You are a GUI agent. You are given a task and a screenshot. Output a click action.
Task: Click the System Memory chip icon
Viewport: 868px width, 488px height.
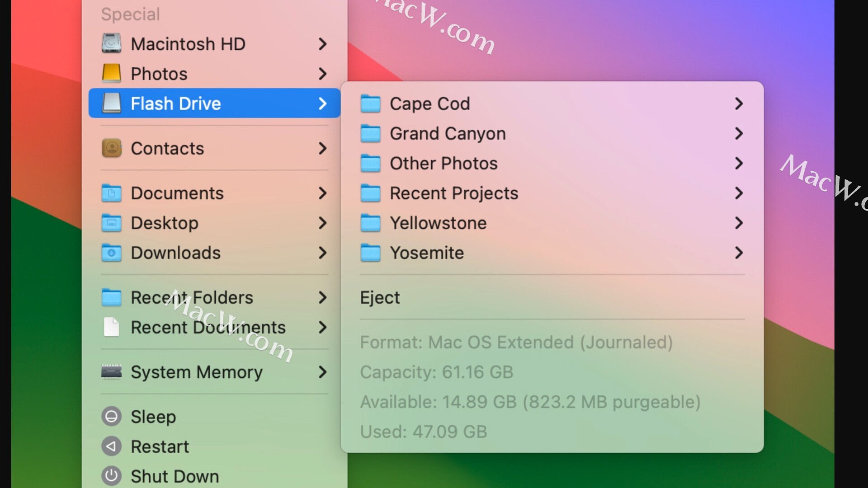(111, 372)
